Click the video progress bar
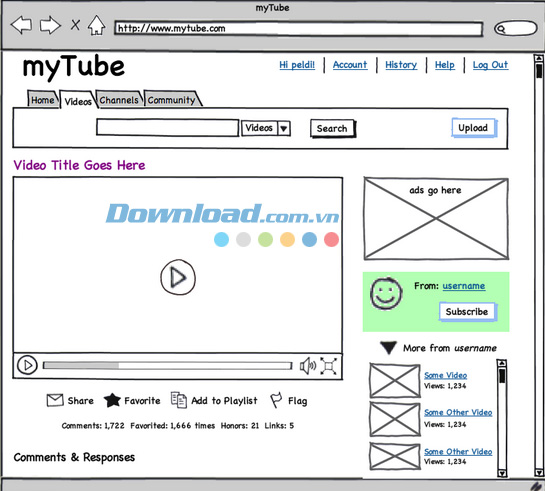545x491 pixels. (168, 366)
